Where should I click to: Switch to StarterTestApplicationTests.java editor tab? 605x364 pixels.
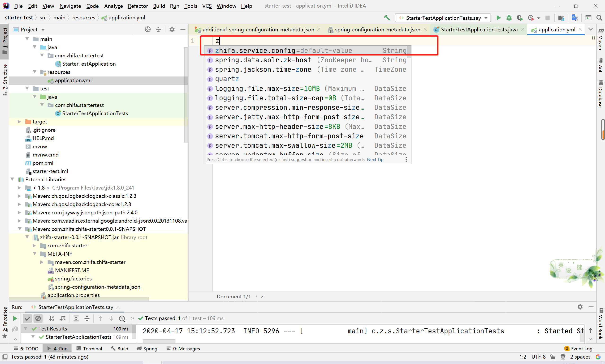[x=479, y=30]
